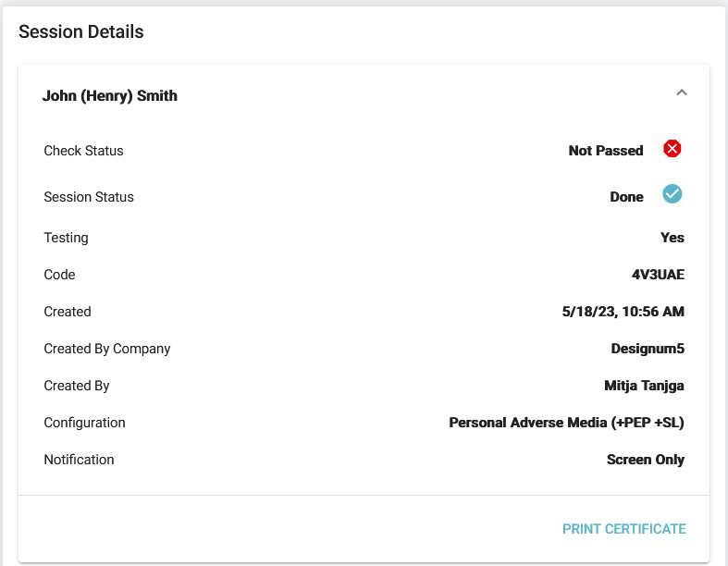This screenshot has height=566, width=728.
Task: Click the Session Details heading
Action: tap(81, 32)
